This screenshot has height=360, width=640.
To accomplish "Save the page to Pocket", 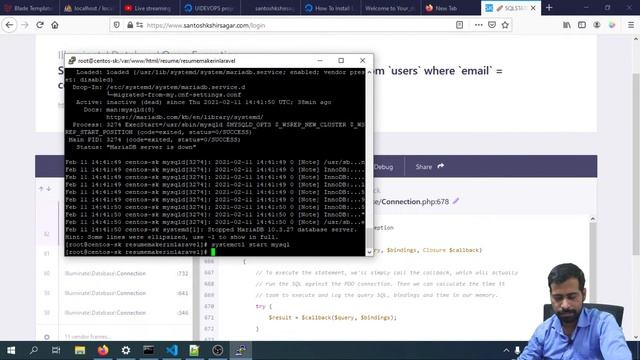I will (492, 25).
